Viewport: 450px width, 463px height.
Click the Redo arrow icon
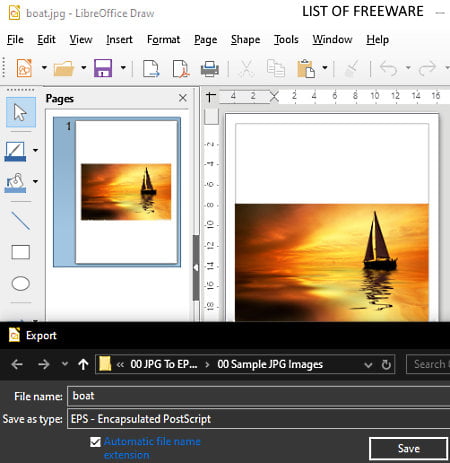pos(427,68)
